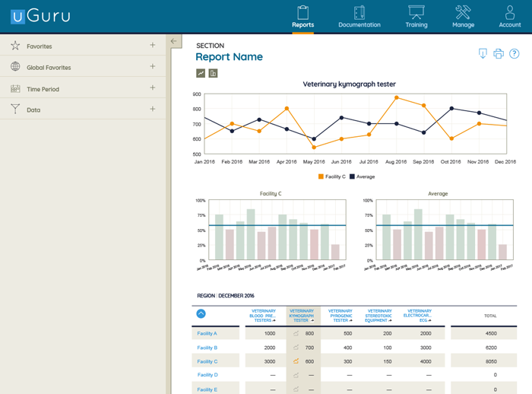The image size is (532, 394).
Task: Toggle chart icon for Facility B row
Action: (x=296, y=348)
